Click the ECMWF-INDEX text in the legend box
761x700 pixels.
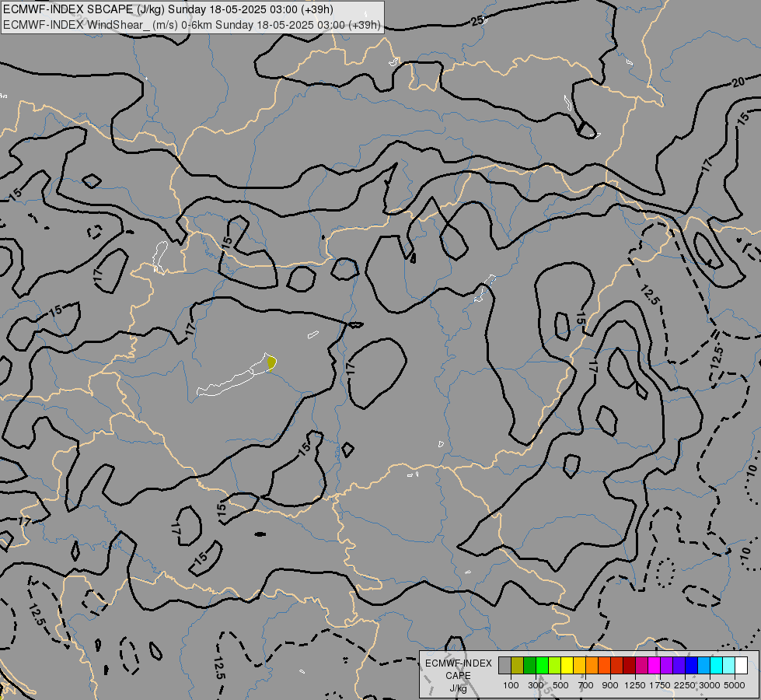coord(459,663)
